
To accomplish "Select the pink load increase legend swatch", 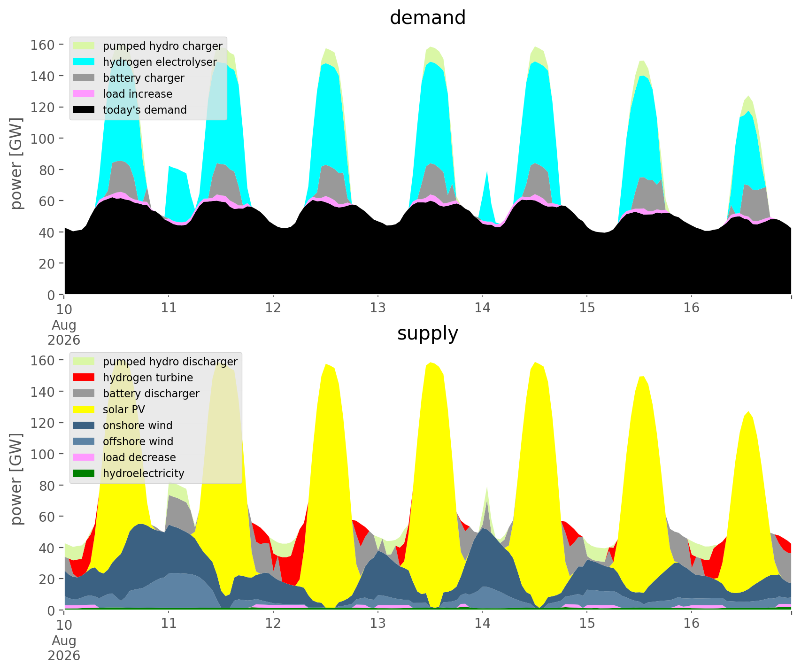I will tap(85, 94).
